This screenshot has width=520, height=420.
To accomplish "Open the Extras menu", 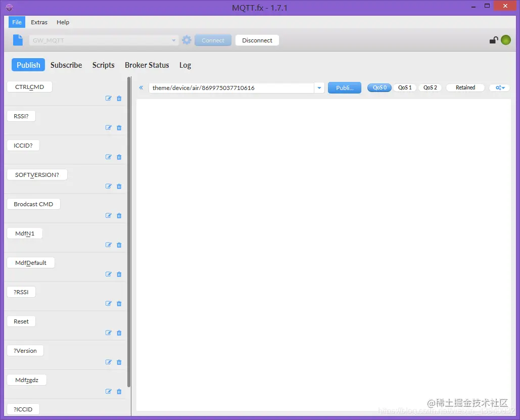I will [39, 22].
